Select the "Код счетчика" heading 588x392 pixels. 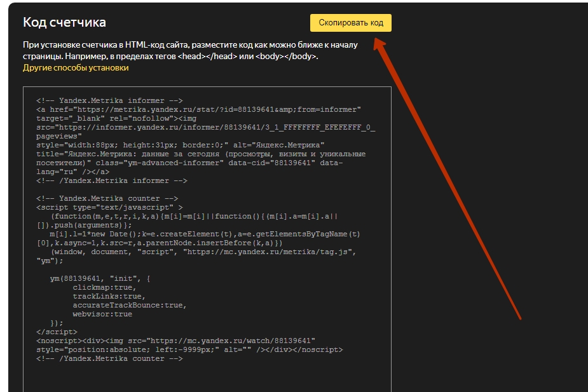tap(64, 22)
